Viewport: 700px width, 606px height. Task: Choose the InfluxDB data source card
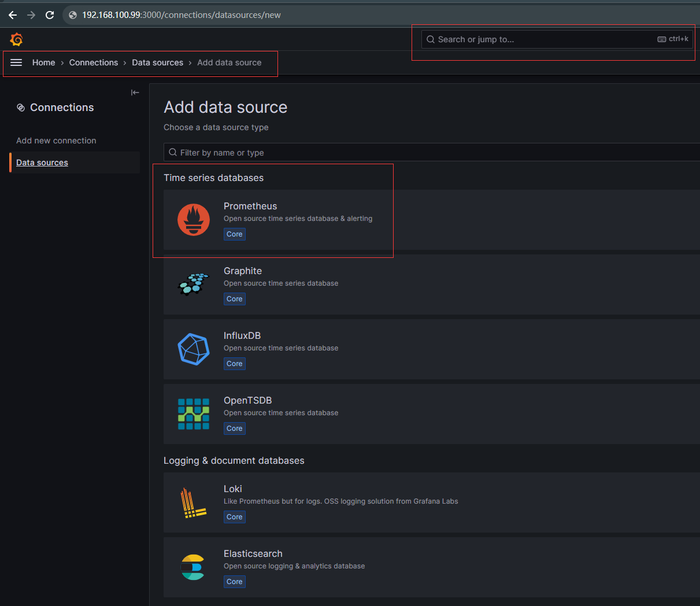point(431,349)
